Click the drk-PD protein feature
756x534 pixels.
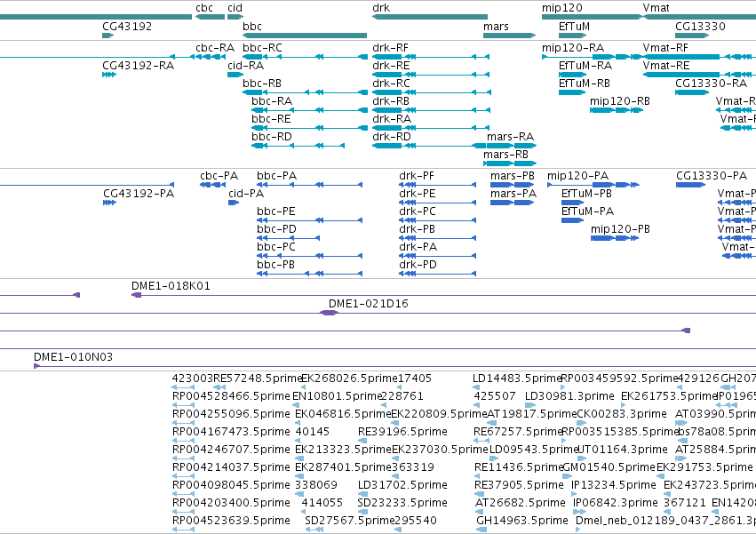438,274
